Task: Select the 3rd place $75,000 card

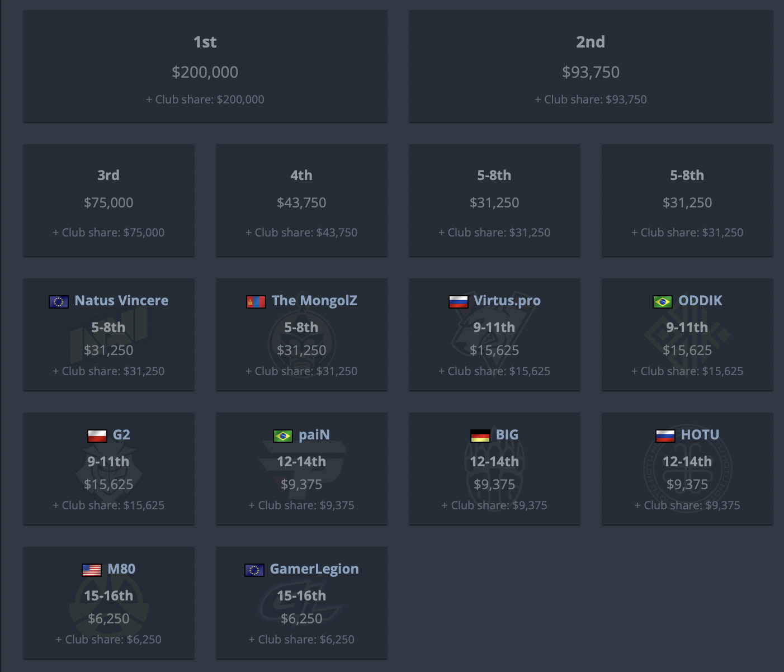Action: [x=108, y=201]
